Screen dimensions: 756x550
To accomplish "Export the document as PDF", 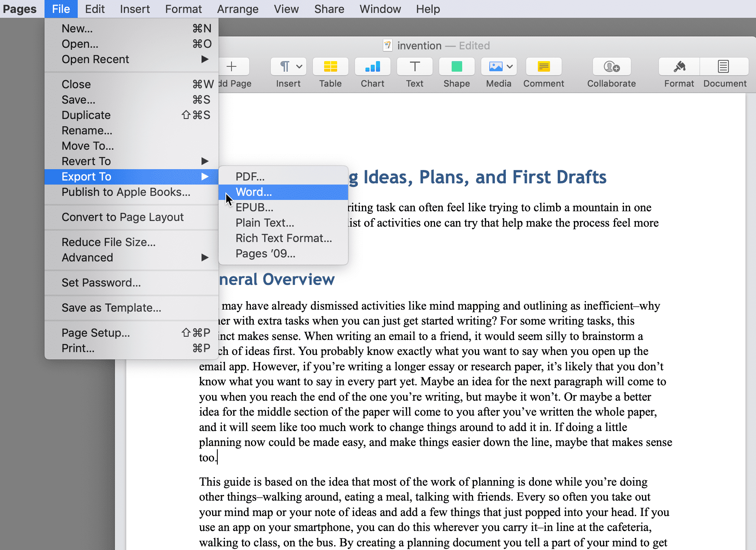I will point(283,176).
